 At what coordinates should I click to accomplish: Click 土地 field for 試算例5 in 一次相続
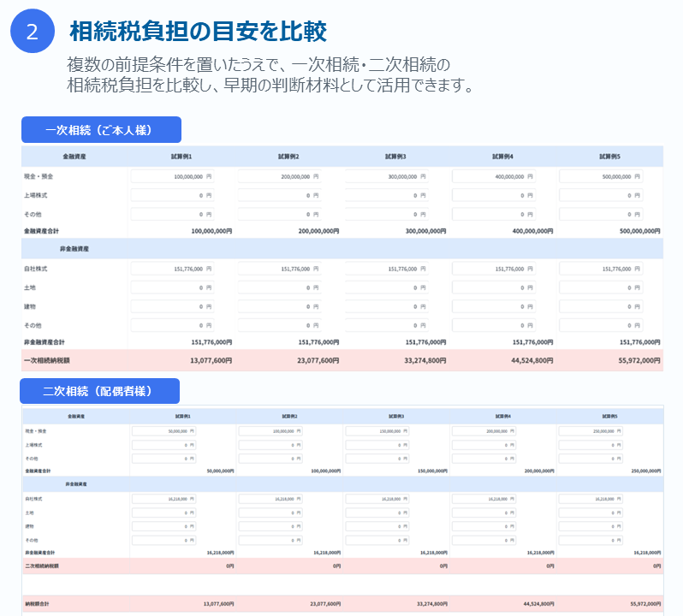(x=601, y=287)
